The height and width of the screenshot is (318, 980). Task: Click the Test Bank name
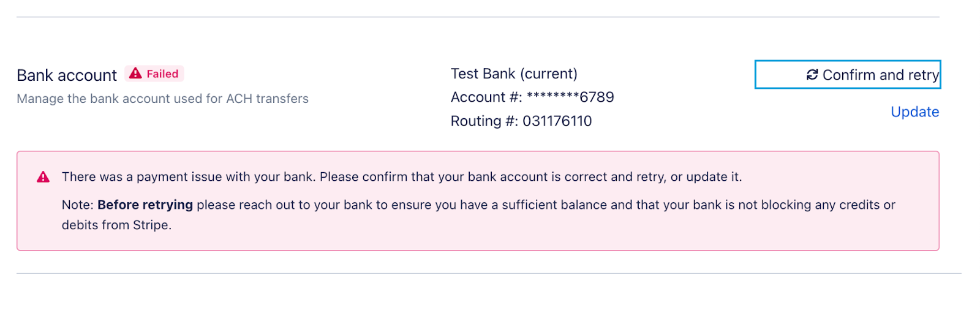point(483,74)
